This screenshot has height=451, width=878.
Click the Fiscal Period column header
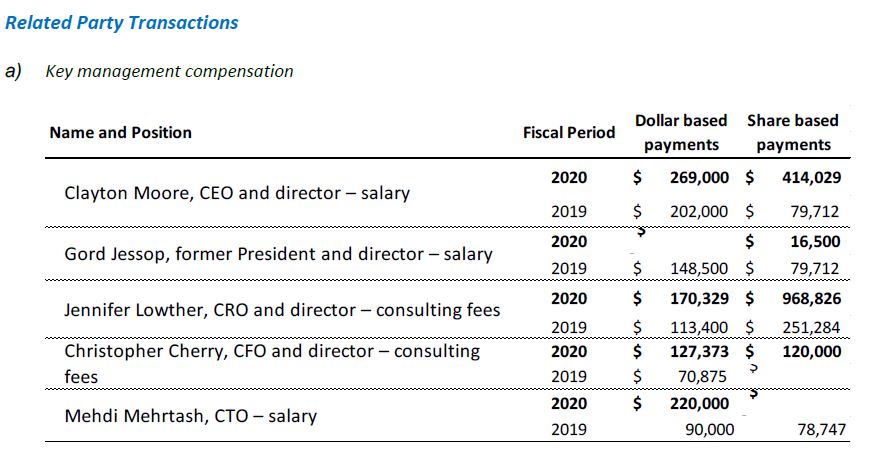569,132
